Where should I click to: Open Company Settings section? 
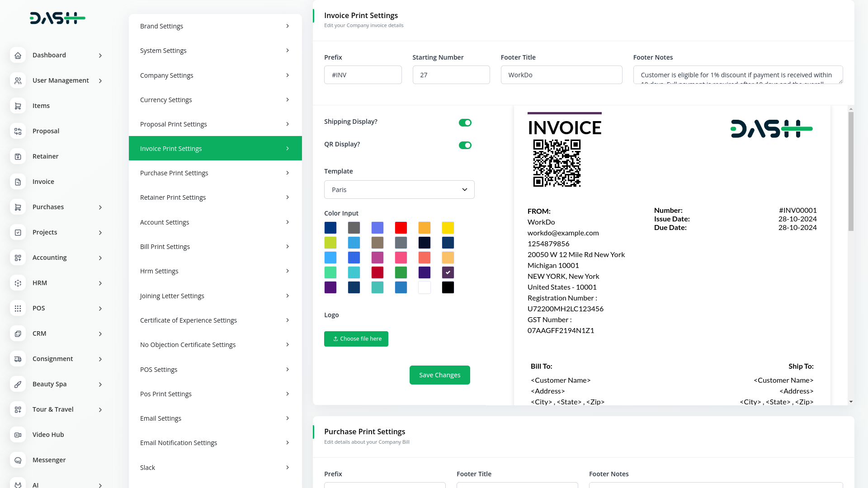pyautogui.click(x=215, y=75)
